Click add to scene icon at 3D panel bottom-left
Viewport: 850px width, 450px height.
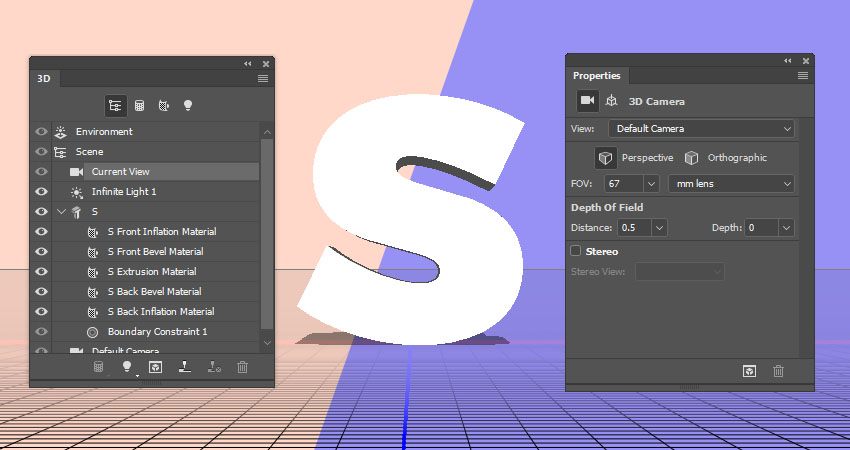point(98,367)
